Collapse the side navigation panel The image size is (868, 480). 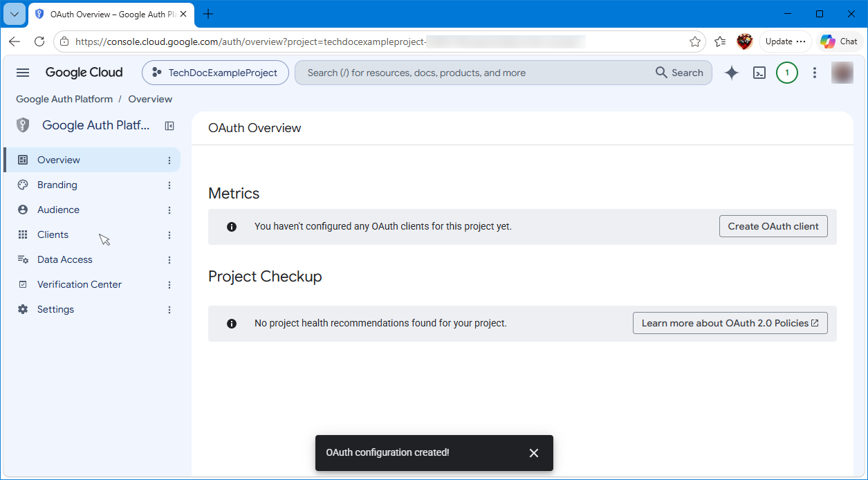coord(169,126)
